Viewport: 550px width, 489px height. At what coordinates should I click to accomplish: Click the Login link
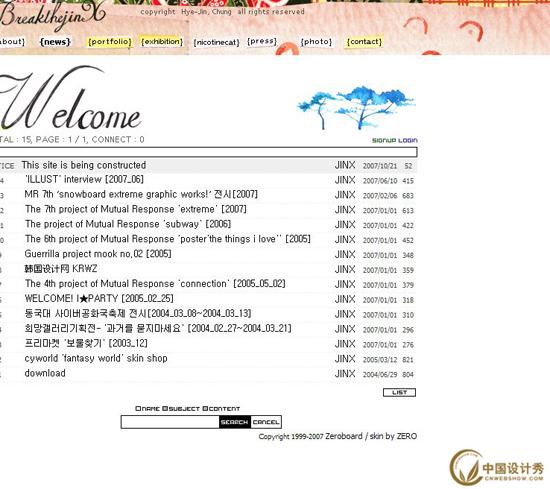408,140
